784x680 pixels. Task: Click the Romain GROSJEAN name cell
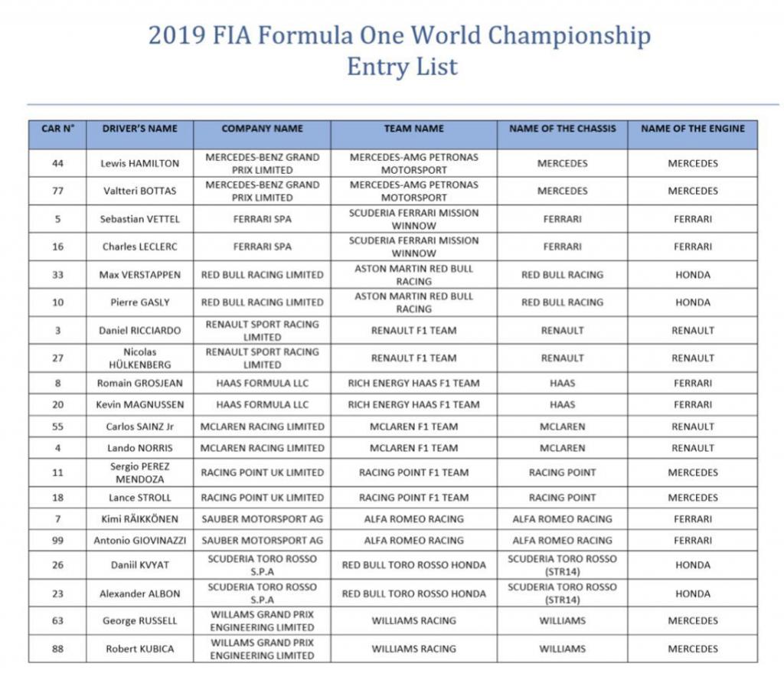coord(140,384)
